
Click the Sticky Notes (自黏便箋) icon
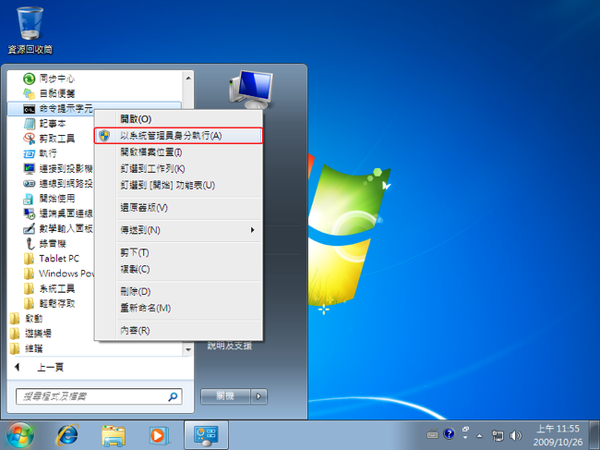point(29,93)
